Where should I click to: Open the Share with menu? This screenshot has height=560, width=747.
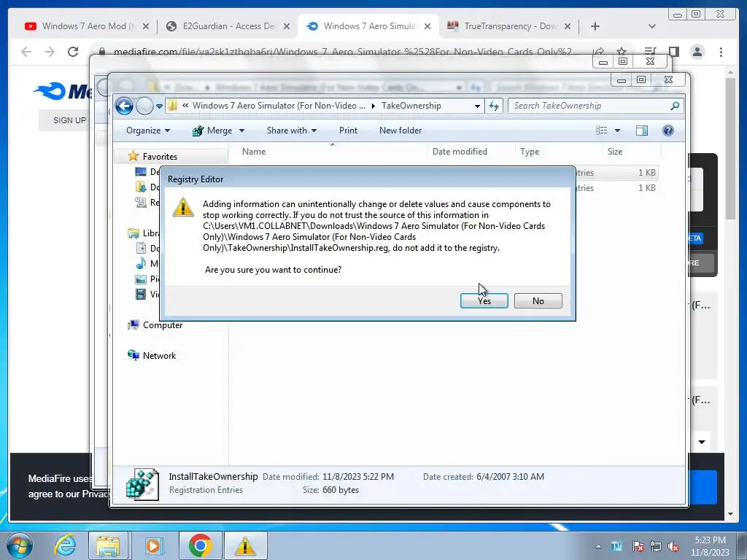[x=292, y=131]
